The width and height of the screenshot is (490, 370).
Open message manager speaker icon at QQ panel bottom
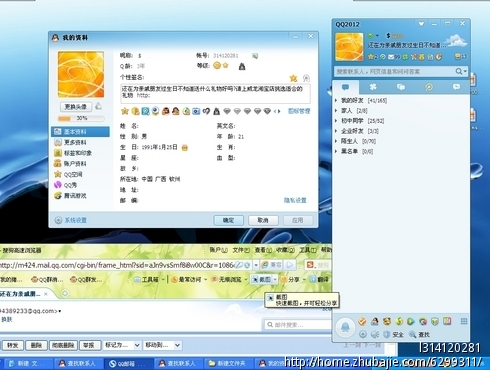click(x=375, y=334)
